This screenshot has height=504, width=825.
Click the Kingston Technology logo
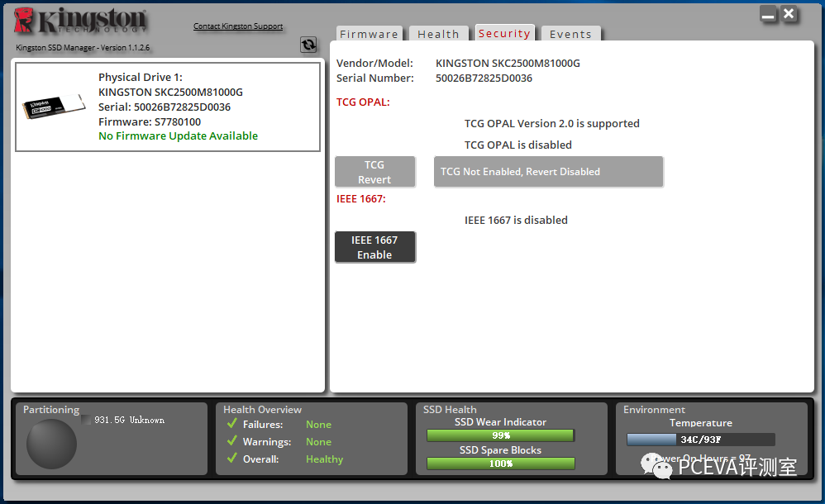[x=80, y=21]
